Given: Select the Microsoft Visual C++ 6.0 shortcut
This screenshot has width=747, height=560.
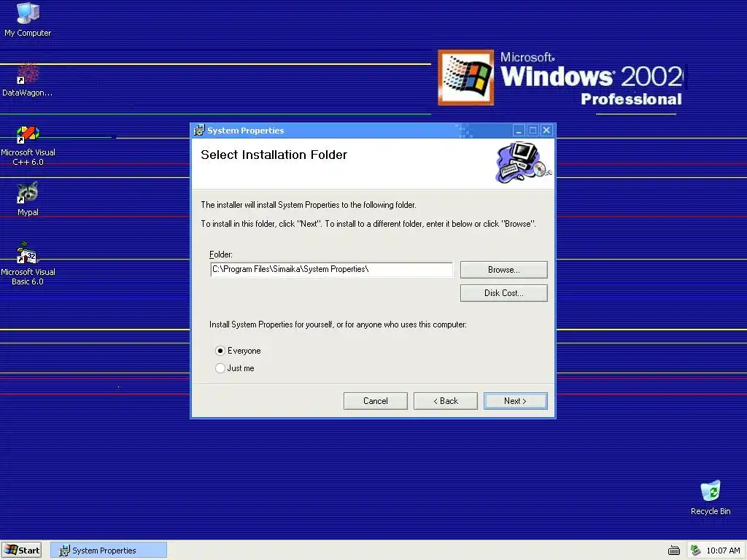Looking at the screenshot, I should (x=28, y=145).
